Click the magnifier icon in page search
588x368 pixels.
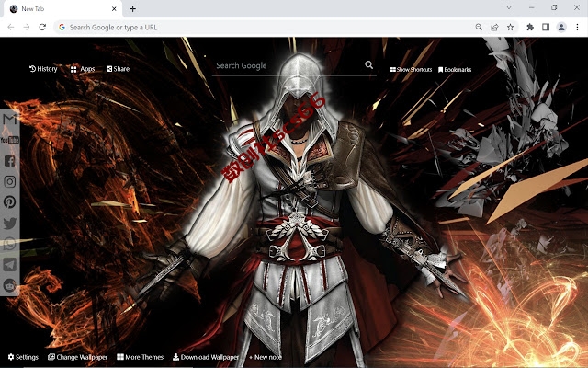369,65
